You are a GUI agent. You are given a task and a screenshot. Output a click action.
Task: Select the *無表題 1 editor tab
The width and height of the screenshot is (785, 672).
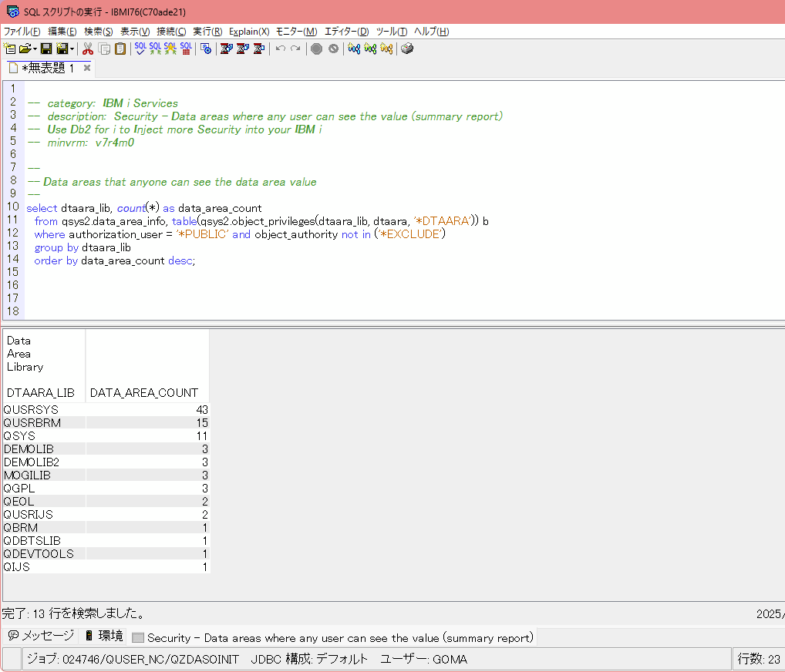(x=48, y=68)
